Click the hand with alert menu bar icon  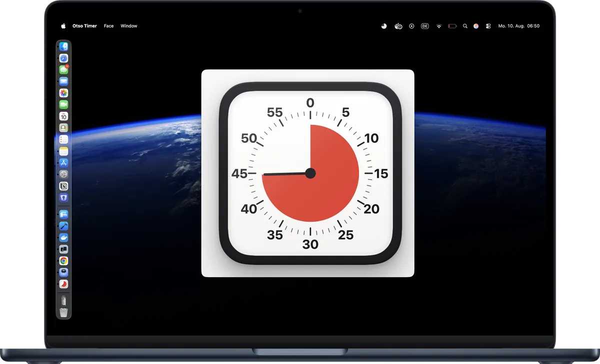coord(398,26)
